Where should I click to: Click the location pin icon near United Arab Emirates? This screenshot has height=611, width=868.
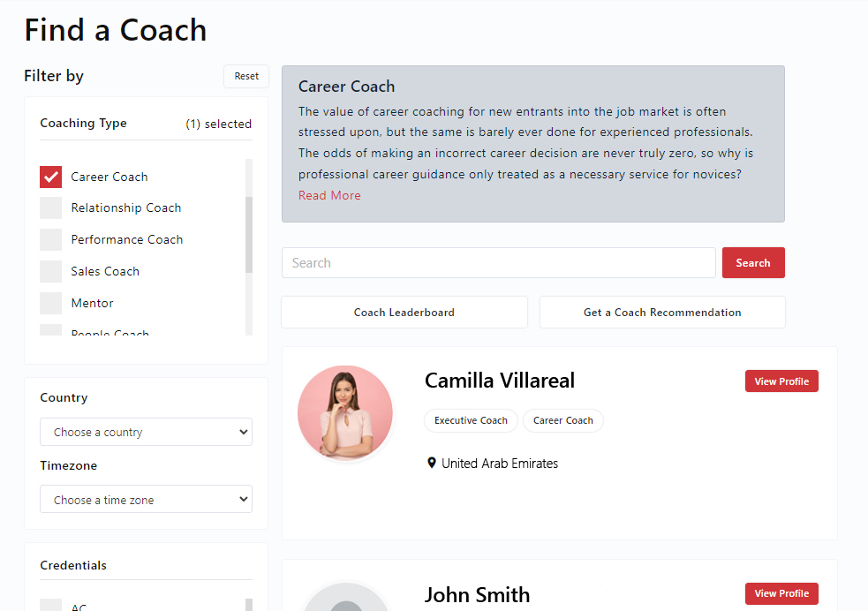click(x=432, y=463)
